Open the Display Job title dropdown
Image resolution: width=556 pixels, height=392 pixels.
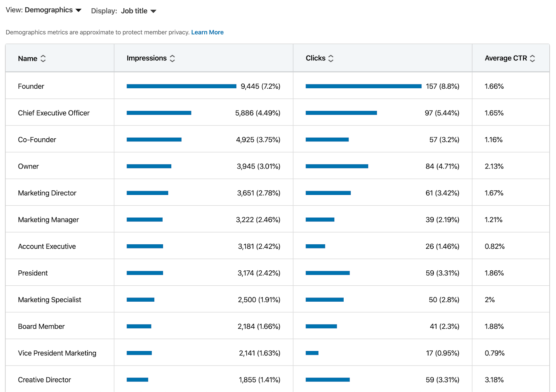point(124,11)
